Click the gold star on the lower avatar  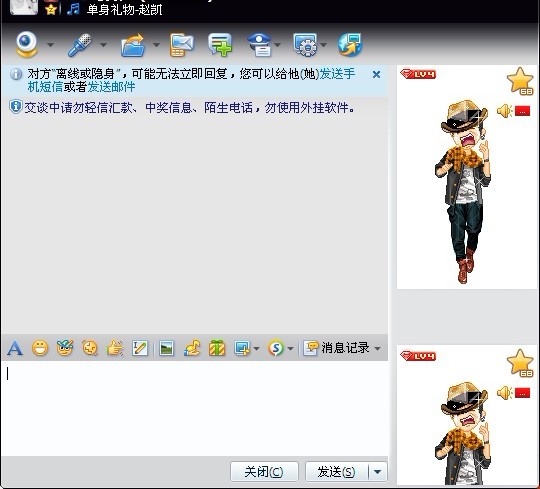pos(520,363)
